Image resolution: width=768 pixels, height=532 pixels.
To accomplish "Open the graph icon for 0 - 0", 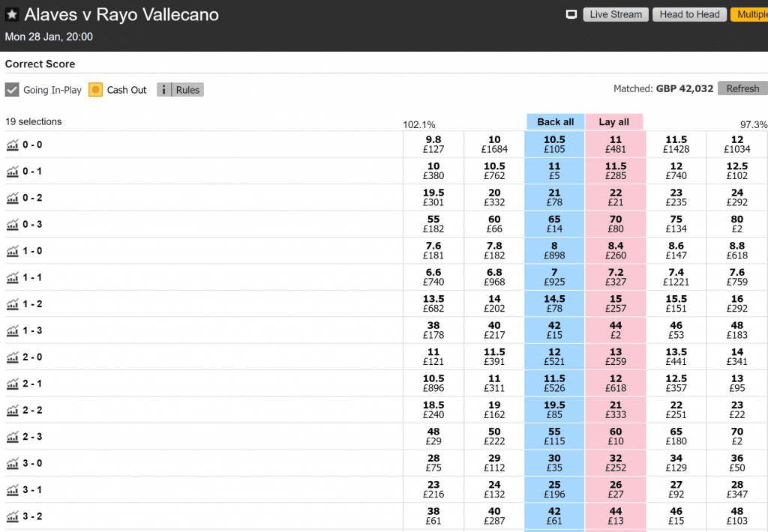I will click(12, 145).
